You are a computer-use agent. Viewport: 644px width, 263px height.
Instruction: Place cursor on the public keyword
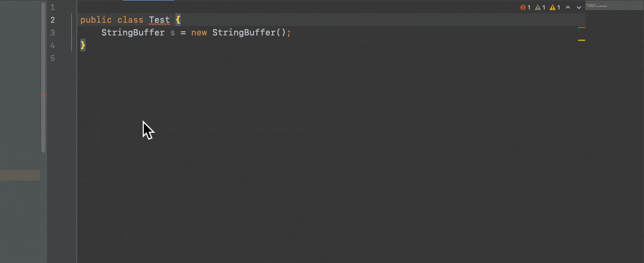pos(96,20)
